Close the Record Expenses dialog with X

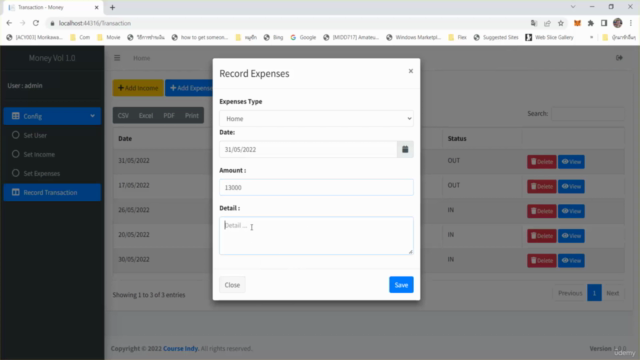point(411,71)
